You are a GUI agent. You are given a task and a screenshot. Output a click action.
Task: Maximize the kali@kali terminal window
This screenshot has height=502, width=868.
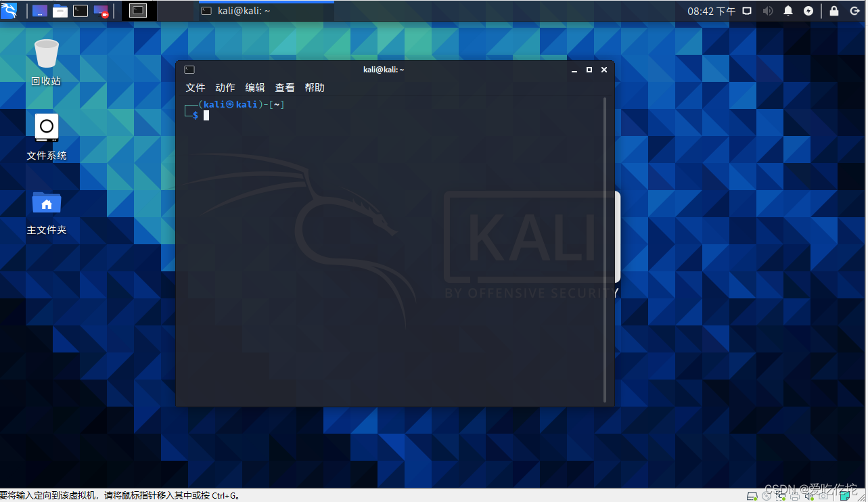point(589,70)
